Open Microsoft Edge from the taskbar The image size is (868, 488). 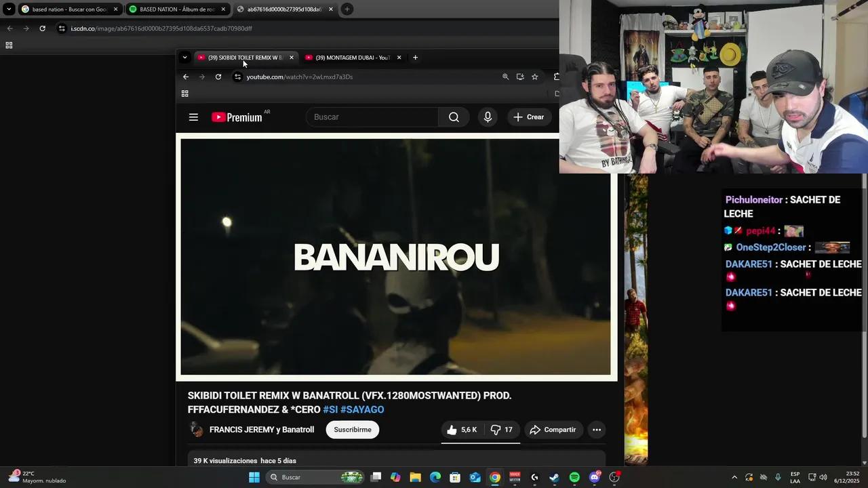(435, 477)
